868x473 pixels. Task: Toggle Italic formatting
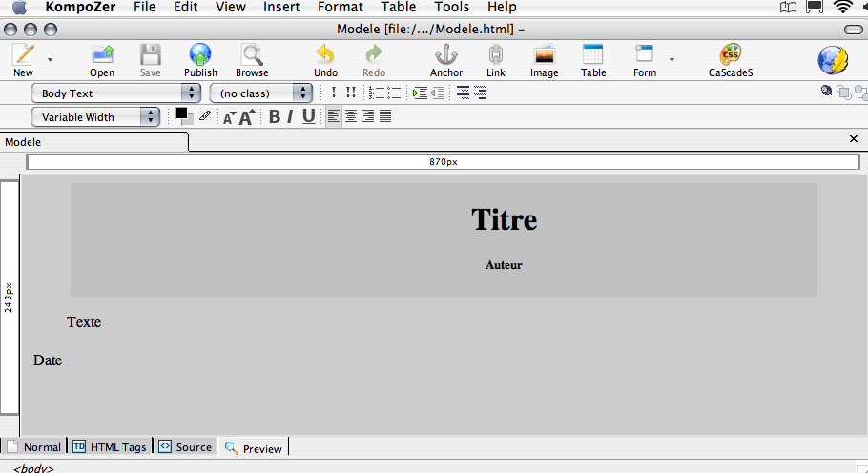click(290, 116)
